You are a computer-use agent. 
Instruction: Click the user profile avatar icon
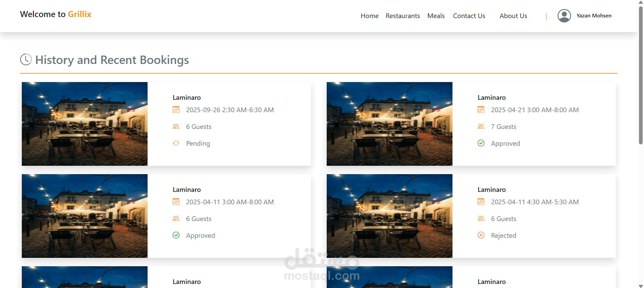[x=564, y=16]
